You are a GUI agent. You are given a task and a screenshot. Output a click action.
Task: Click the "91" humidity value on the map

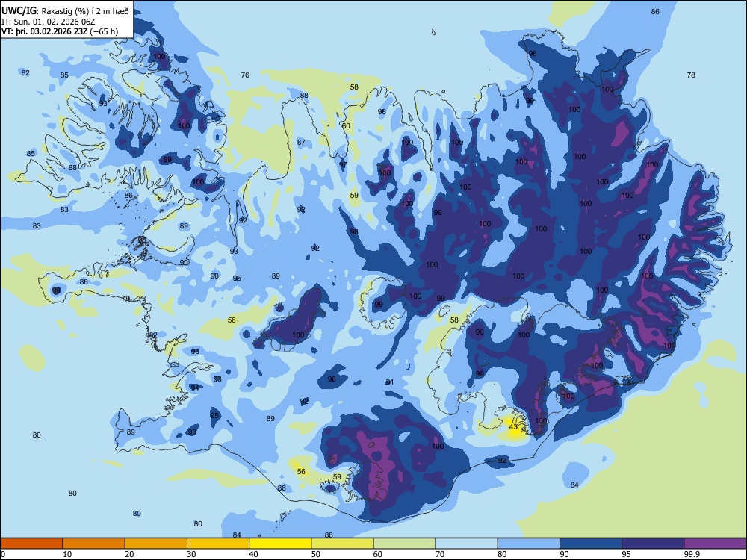click(390, 382)
